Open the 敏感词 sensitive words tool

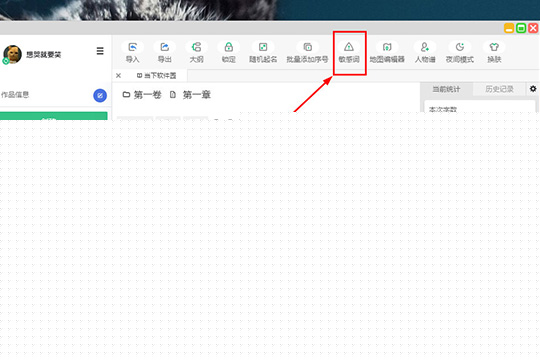coord(349,52)
